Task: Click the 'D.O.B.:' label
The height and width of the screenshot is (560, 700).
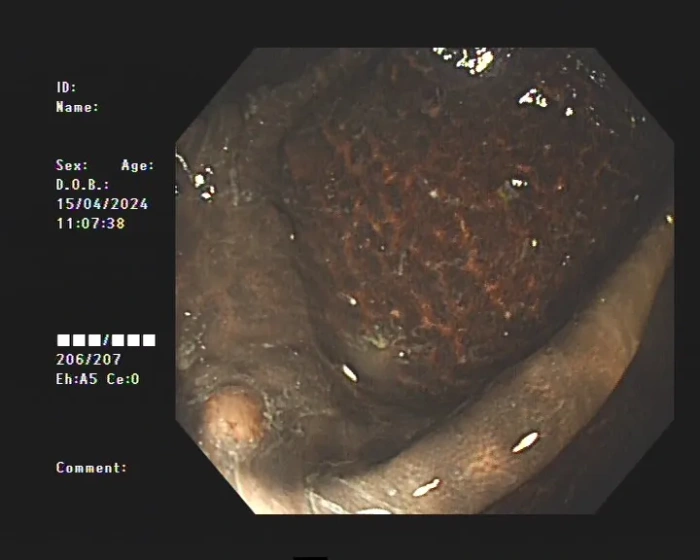Action: (x=83, y=184)
